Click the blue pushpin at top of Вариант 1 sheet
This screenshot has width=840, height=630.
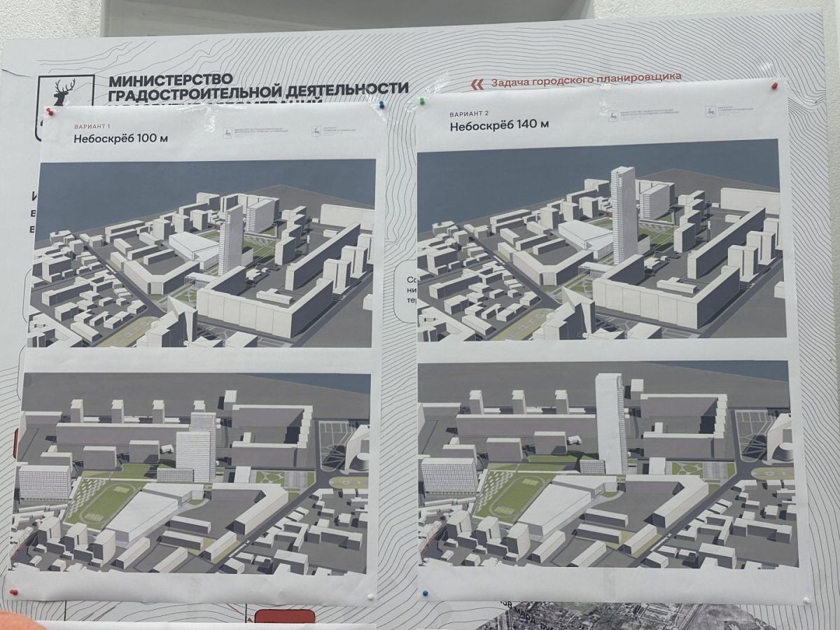(x=381, y=105)
